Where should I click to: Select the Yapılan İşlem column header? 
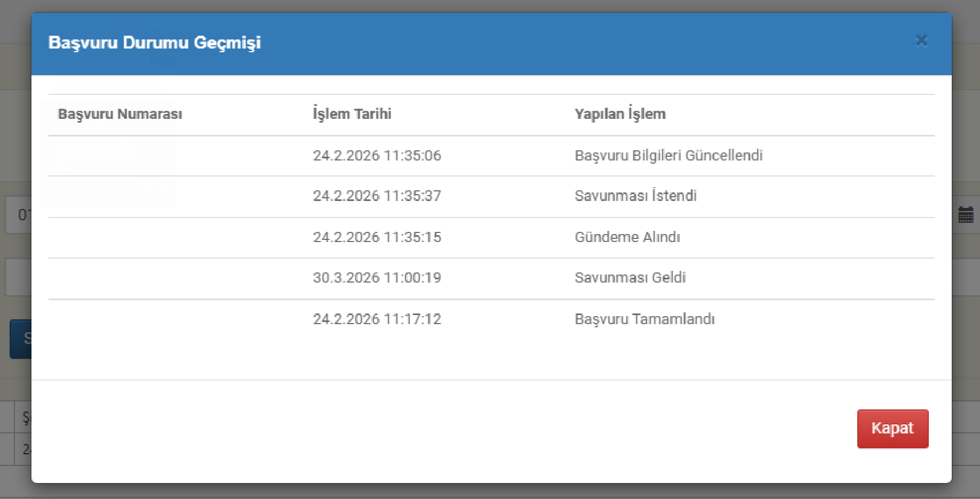[x=620, y=114]
